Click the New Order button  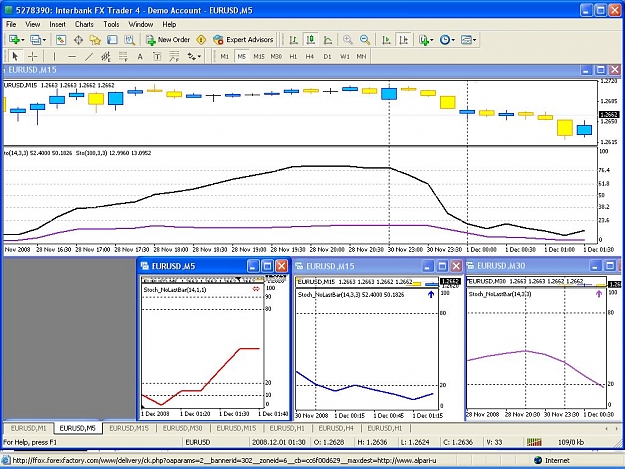tap(168, 40)
